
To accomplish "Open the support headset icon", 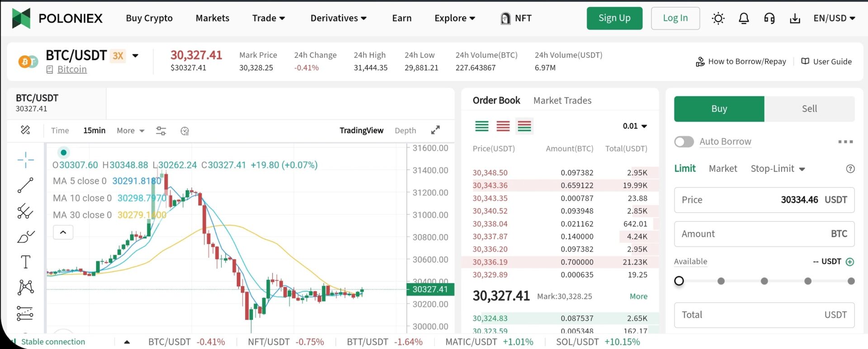I will click(x=769, y=18).
